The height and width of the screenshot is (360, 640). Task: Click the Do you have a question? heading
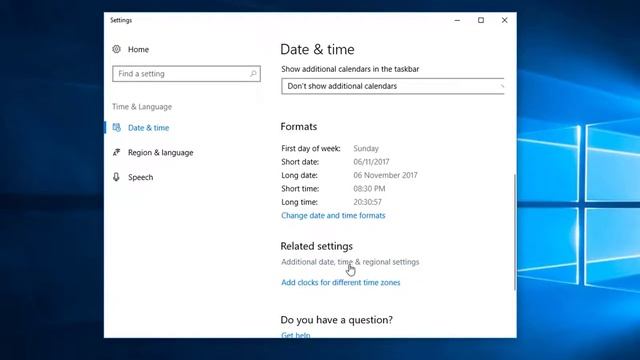point(337,320)
